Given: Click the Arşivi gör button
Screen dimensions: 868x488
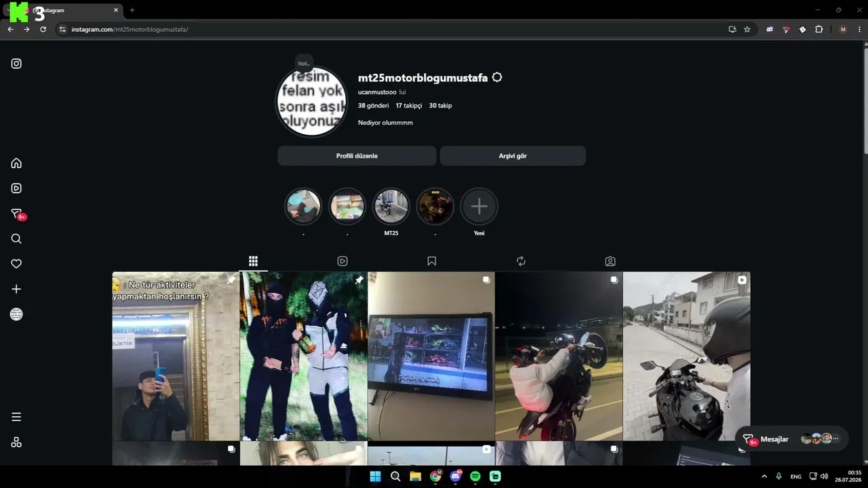Looking at the screenshot, I should (x=513, y=156).
